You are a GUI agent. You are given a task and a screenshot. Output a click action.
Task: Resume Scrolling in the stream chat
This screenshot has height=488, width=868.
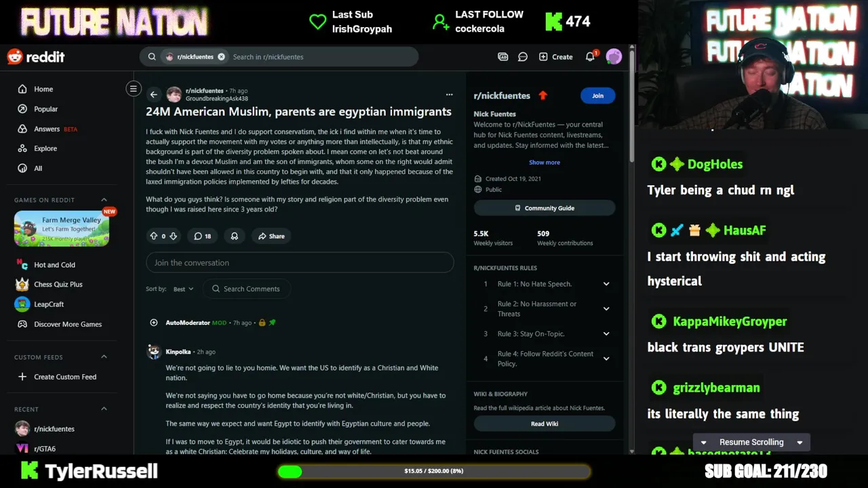tap(751, 442)
